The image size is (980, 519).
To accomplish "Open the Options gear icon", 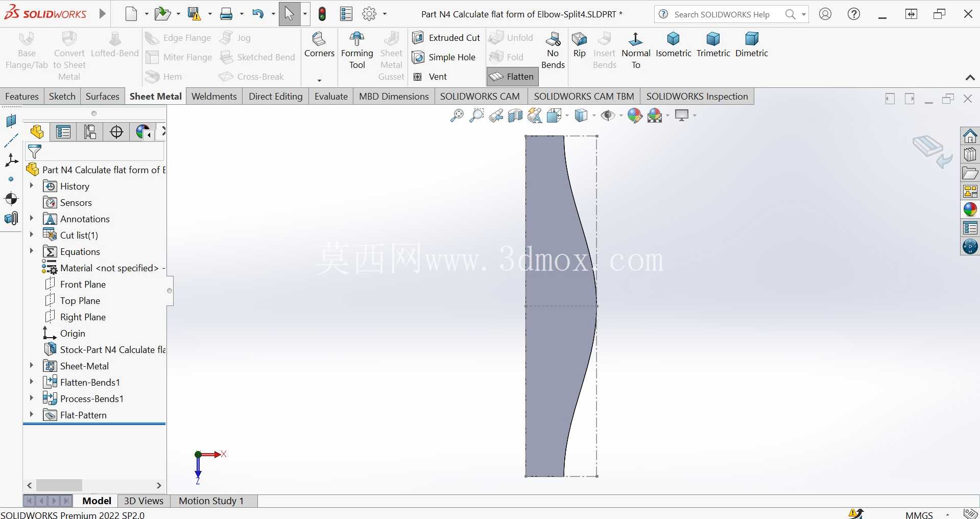I will pyautogui.click(x=369, y=14).
